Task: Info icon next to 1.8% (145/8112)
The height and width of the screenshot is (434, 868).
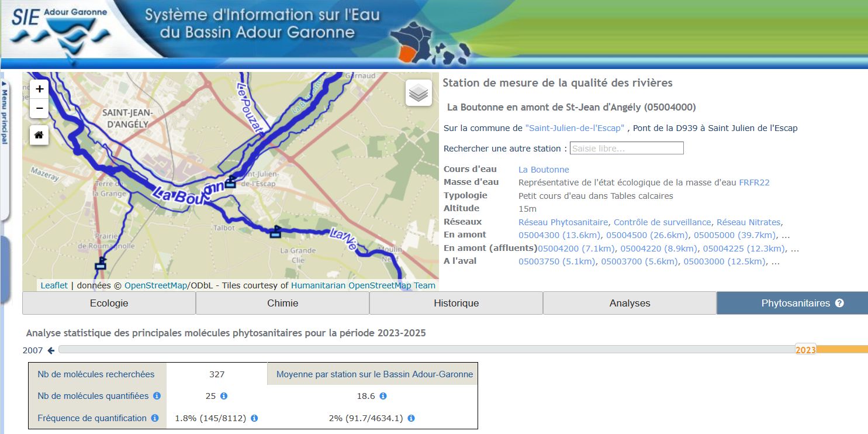Action: pos(254,418)
